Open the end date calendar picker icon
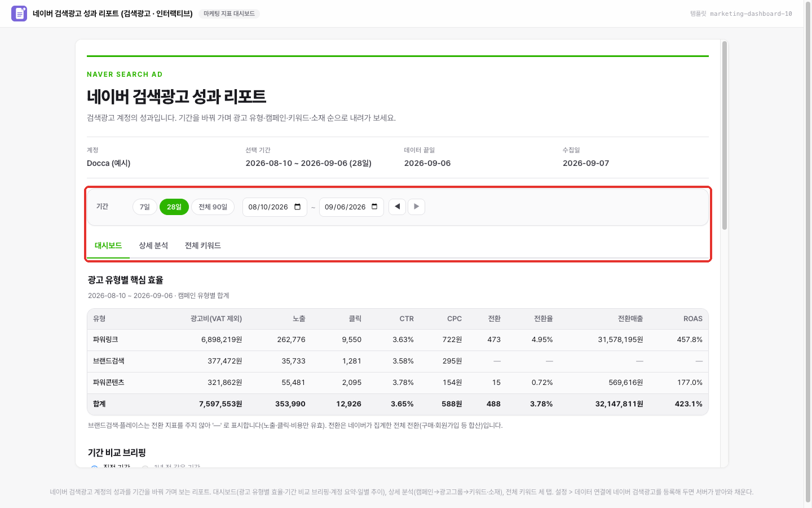The image size is (812, 508). (x=374, y=207)
